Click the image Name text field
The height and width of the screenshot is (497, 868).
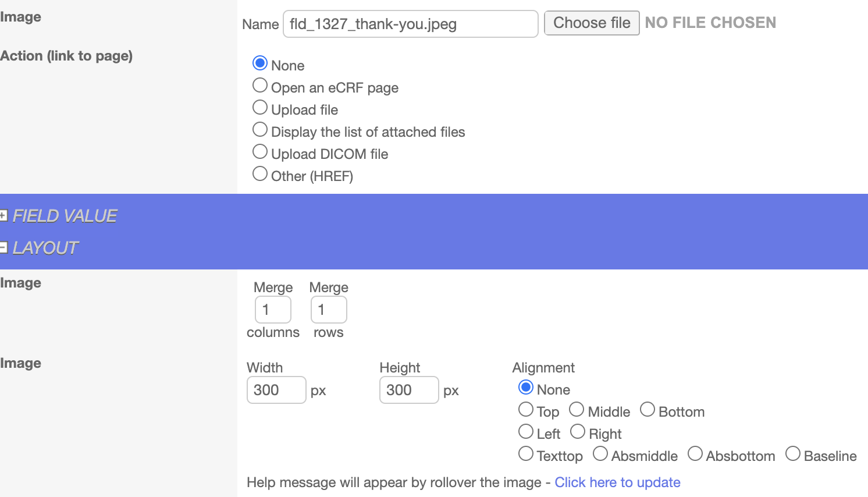point(410,24)
